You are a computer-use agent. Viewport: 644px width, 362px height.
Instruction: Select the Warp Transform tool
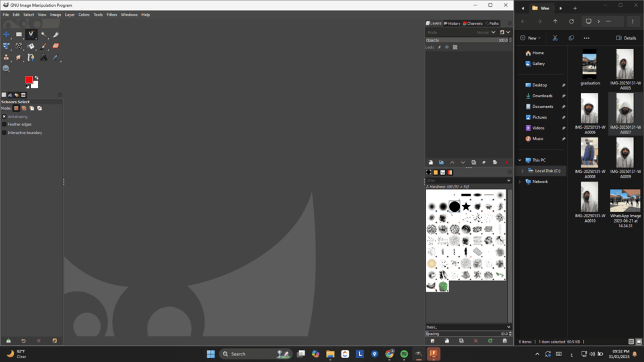(19, 46)
